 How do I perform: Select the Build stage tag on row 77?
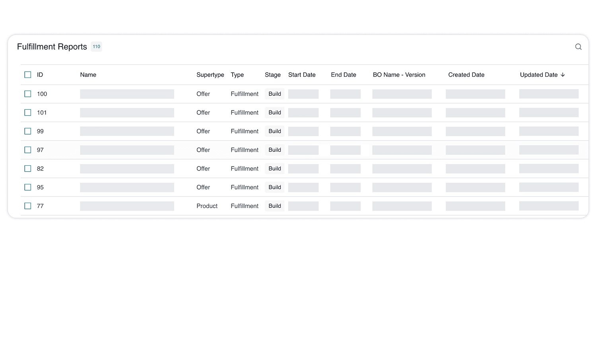(x=274, y=206)
